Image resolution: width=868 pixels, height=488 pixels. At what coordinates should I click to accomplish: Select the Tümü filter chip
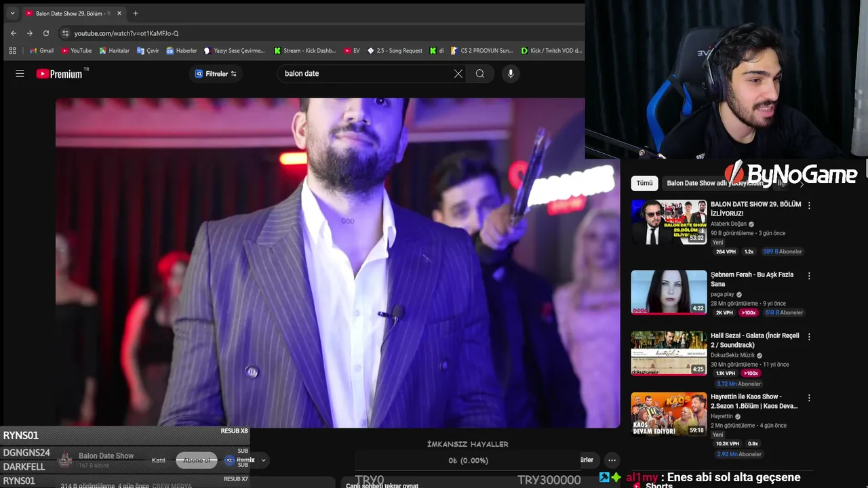tap(644, 183)
